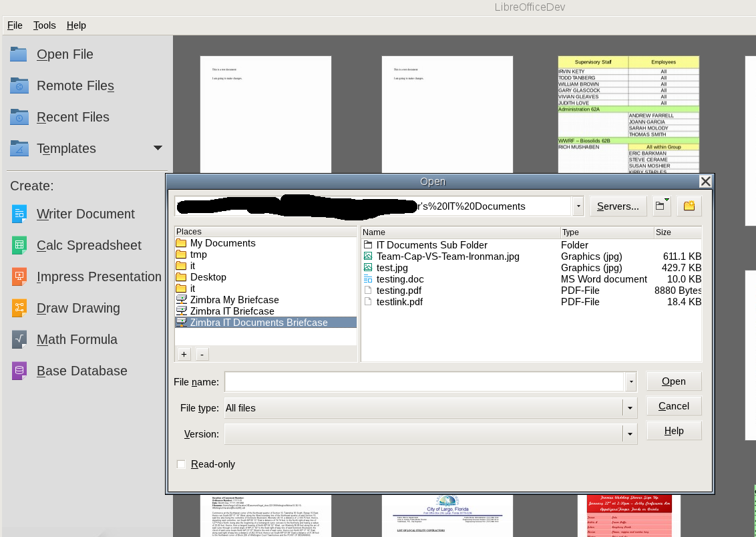Select 'Desktop' in Places list

click(208, 277)
